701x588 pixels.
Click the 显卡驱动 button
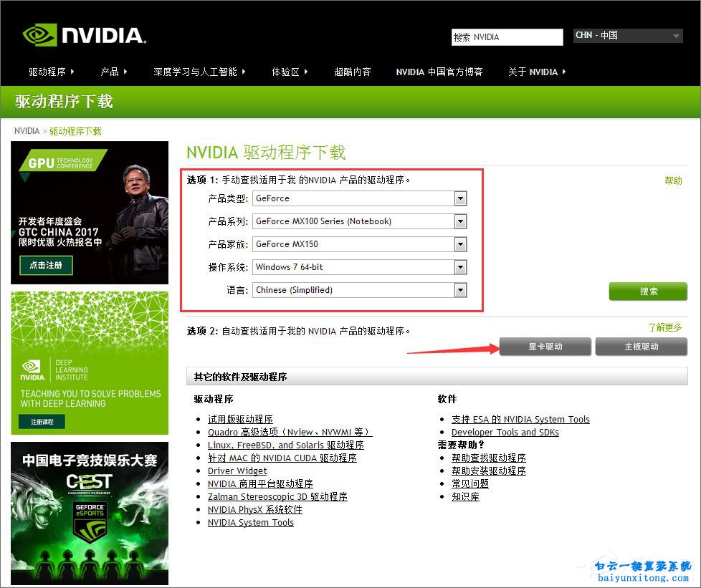pos(545,347)
